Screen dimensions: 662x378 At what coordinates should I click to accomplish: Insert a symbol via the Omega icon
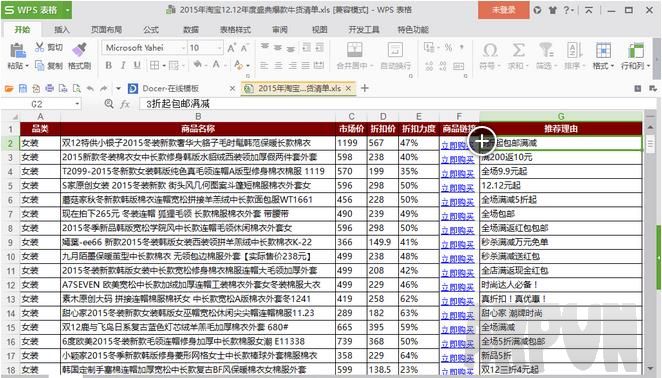pyautogui.click(x=490, y=50)
